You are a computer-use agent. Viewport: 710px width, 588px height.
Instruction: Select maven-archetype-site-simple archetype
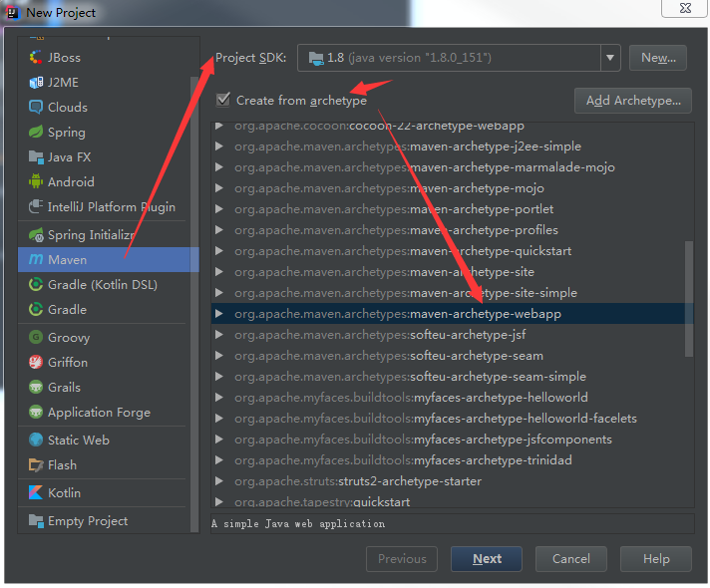pyautogui.click(x=452, y=293)
